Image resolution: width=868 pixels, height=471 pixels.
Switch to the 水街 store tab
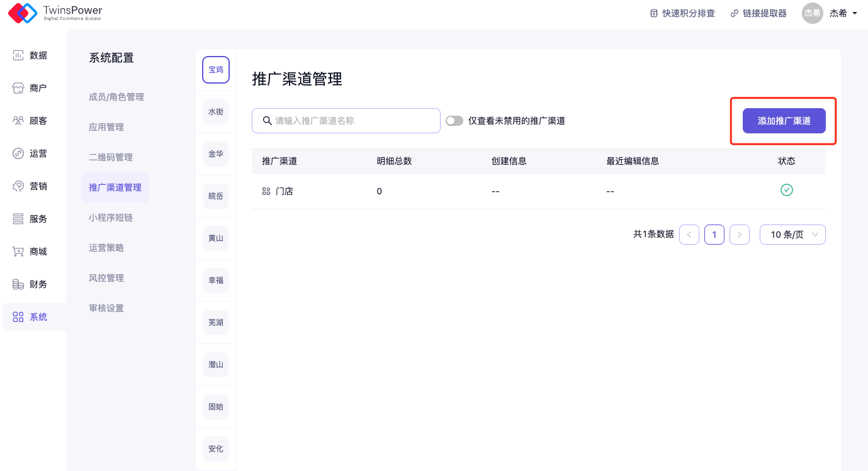[215, 112]
